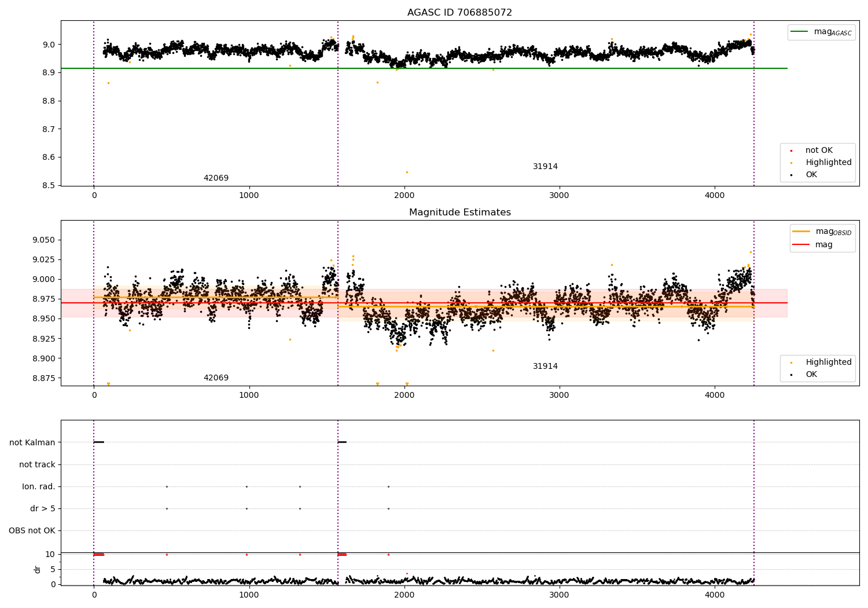Click x-axis tick '4000' under bottom plot
Image resolution: width=868 pixels, height=608 pixels.
715,595
